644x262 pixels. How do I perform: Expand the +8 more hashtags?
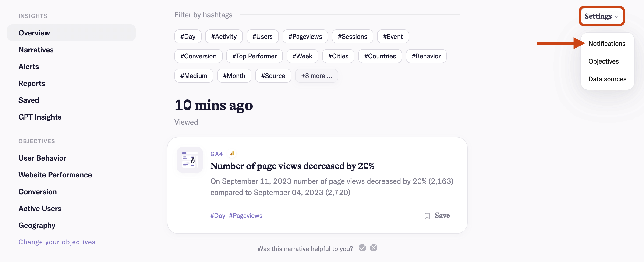pyautogui.click(x=316, y=76)
